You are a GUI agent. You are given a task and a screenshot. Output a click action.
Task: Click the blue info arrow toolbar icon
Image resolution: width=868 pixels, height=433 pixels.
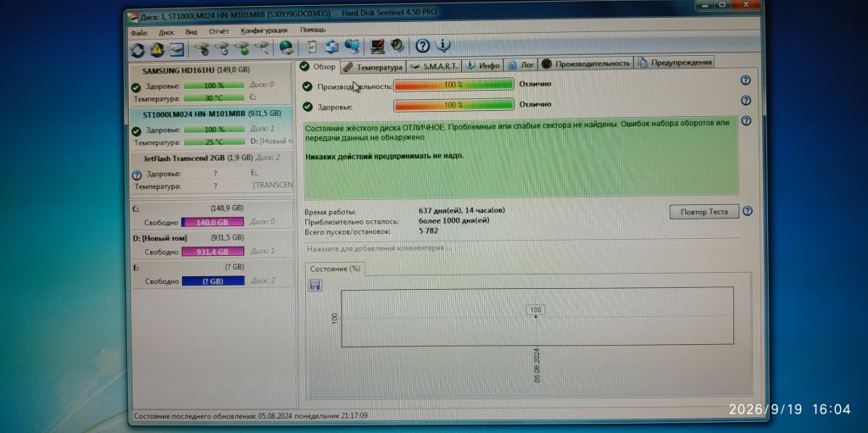442,46
